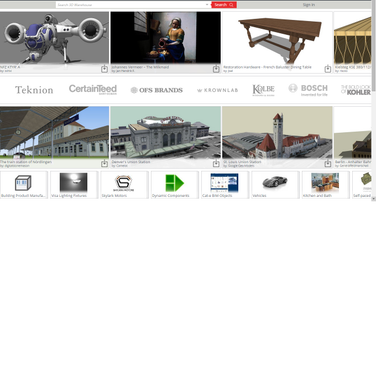Open the Teknion brand catalog
Image resolution: width=376 pixels, height=376 pixels.
click(34, 90)
